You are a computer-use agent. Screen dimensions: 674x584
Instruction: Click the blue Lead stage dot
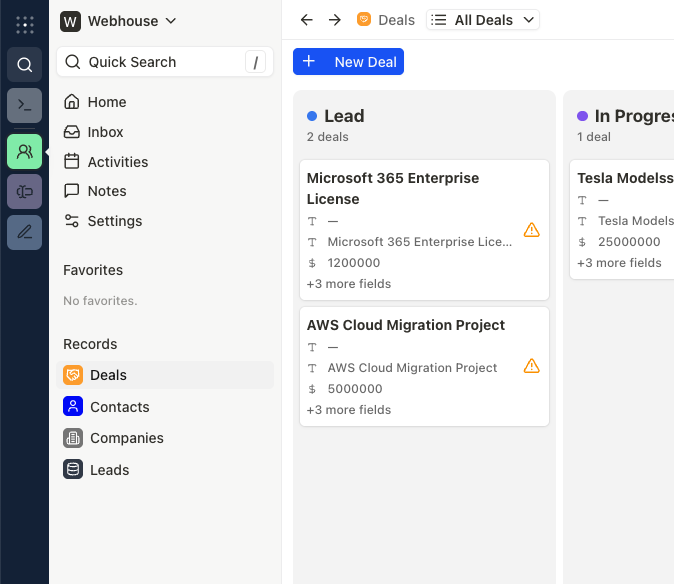[312, 116]
